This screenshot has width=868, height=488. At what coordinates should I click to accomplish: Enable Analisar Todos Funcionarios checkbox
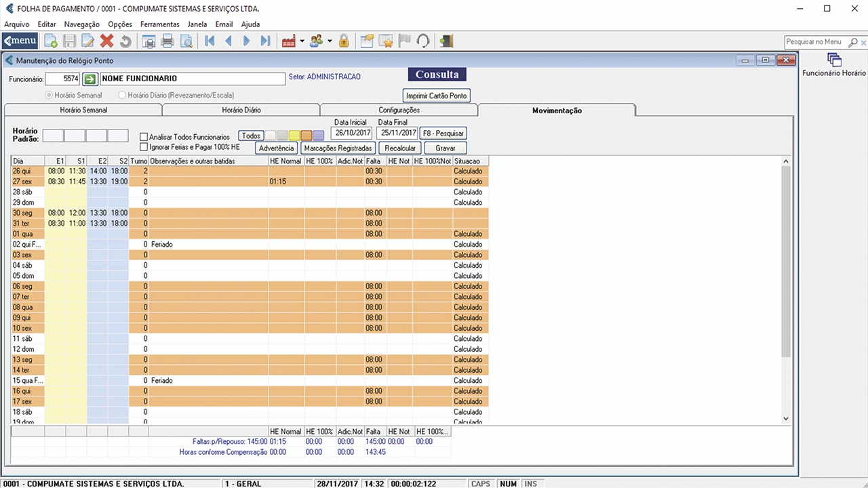tap(144, 137)
